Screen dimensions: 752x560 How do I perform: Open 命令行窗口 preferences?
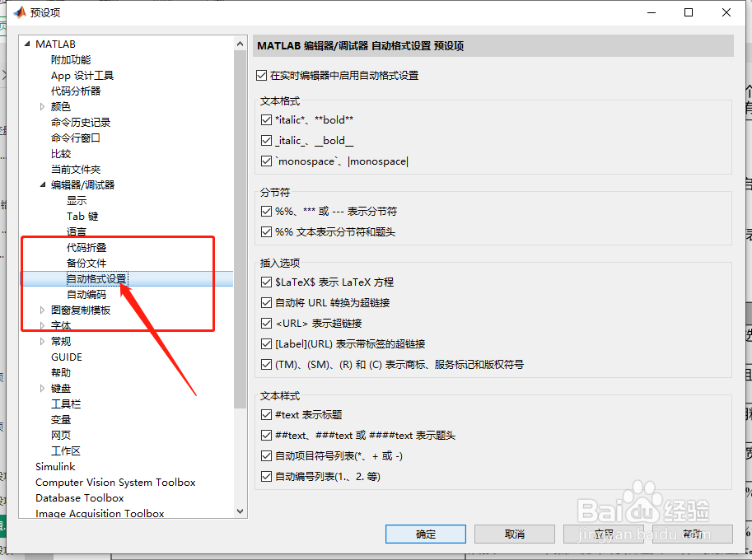pyautogui.click(x=76, y=138)
